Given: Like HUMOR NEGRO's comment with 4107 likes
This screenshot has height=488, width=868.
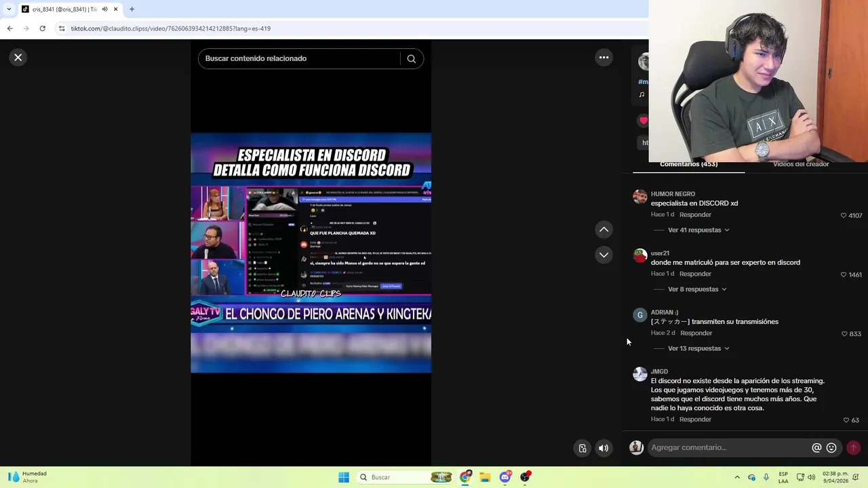Looking at the screenshot, I should coord(844,216).
